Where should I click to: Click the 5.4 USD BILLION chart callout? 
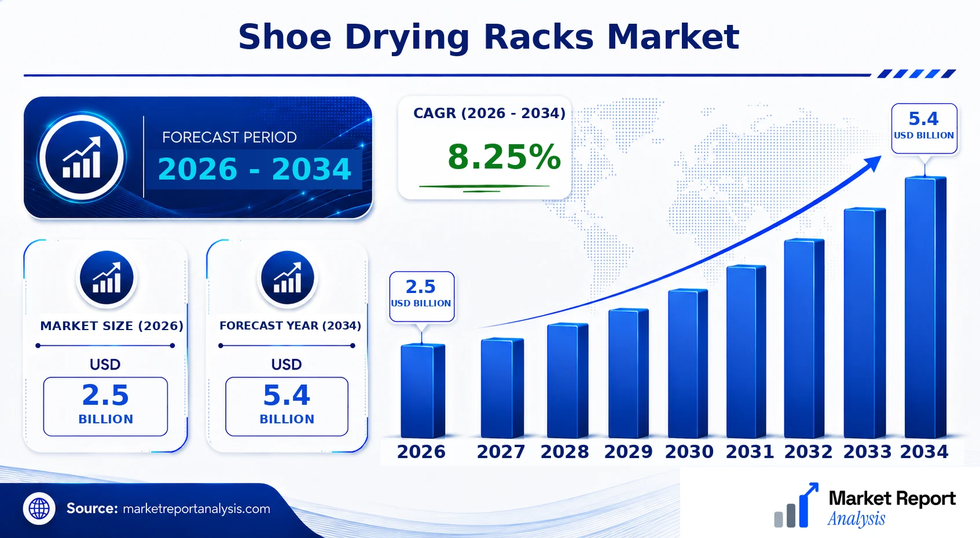(x=924, y=128)
